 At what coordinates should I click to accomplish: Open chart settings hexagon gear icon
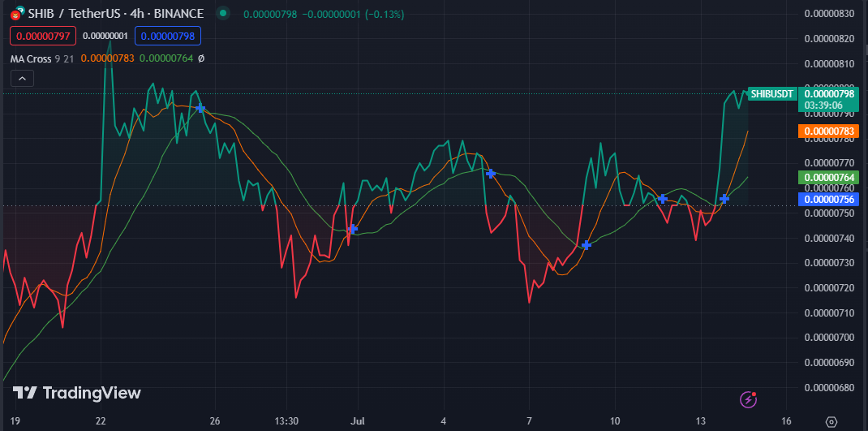(x=831, y=422)
